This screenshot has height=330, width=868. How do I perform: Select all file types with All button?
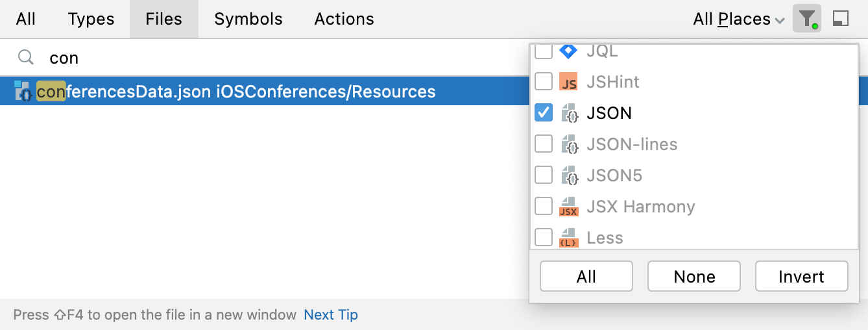pyautogui.click(x=586, y=277)
